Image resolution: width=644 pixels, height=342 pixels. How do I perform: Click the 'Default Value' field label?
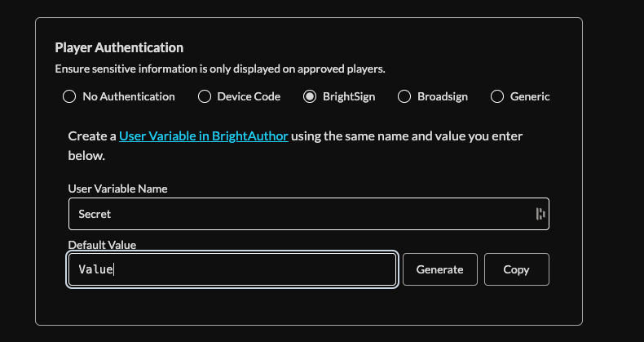pos(100,244)
